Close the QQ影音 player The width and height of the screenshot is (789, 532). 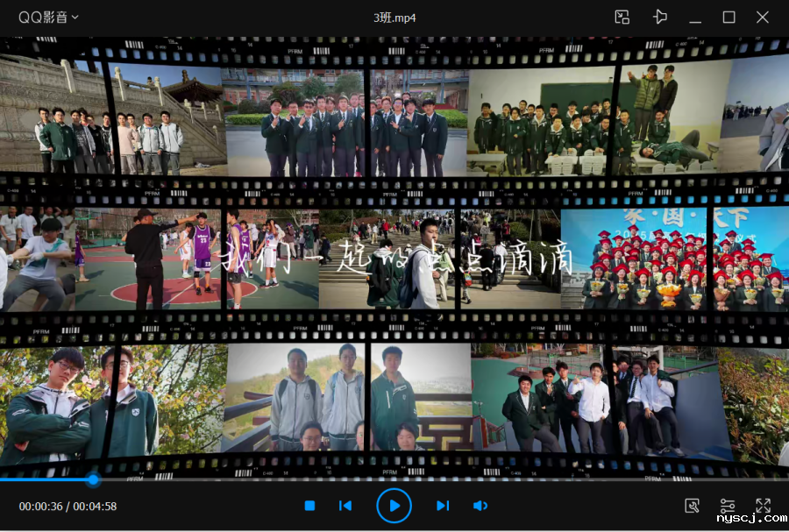click(x=763, y=18)
